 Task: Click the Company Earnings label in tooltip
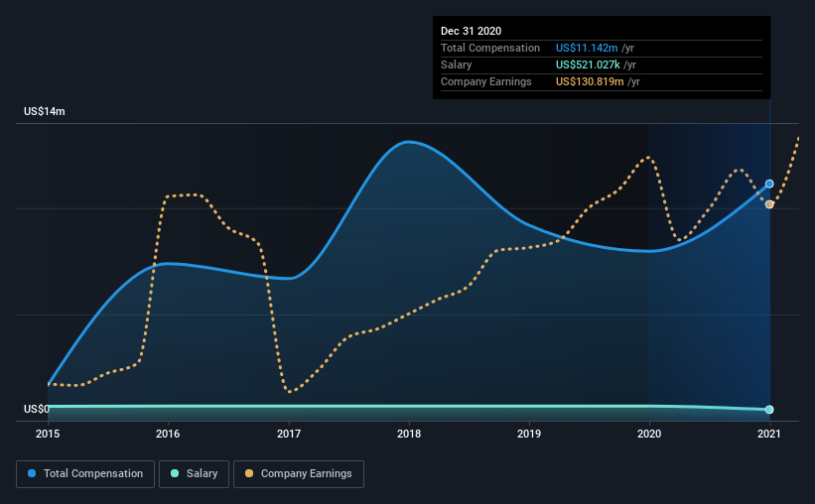(x=486, y=81)
